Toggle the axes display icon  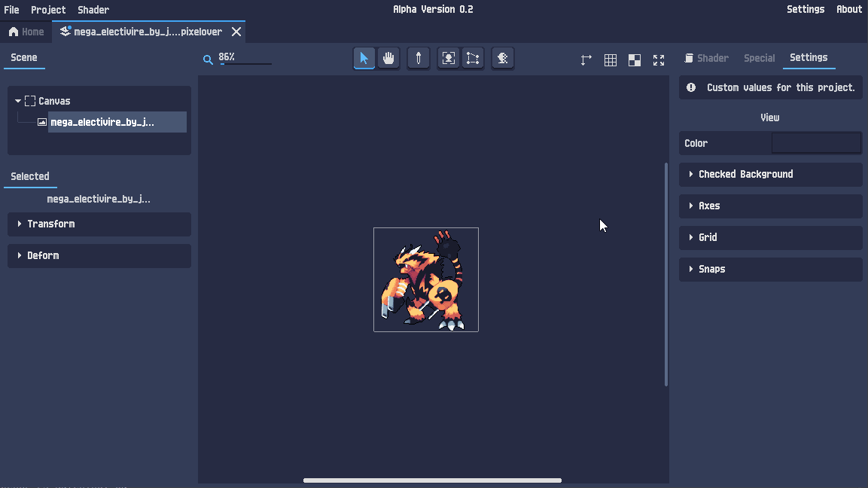coord(586,59)
